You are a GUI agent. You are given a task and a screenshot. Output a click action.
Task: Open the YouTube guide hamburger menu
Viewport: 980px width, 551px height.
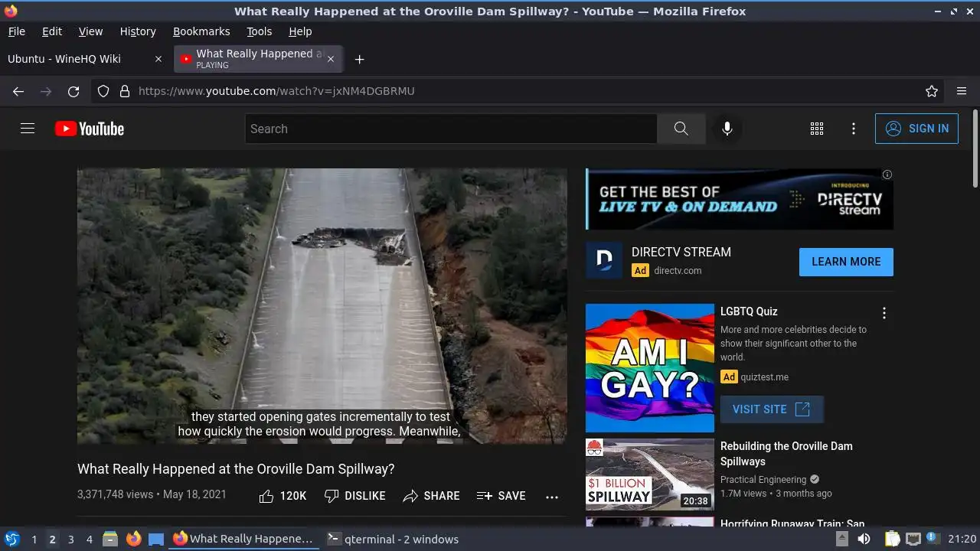click(28, 129)
